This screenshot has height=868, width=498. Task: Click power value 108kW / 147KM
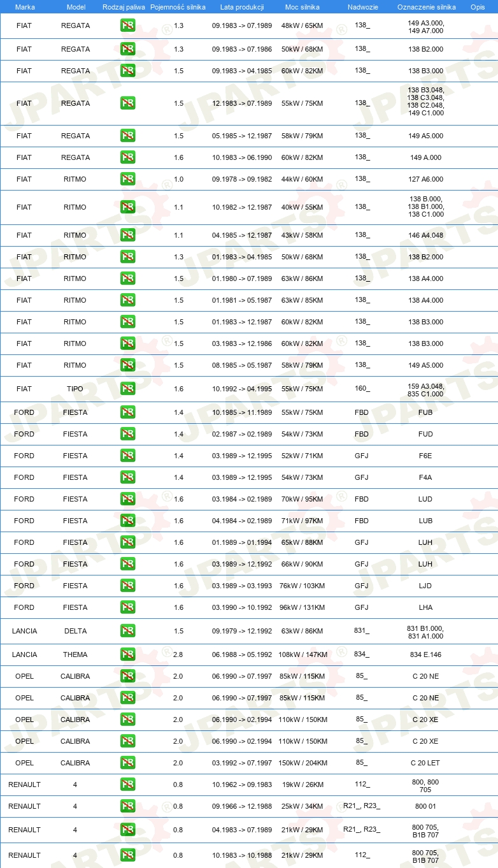(x=302, y=655)
